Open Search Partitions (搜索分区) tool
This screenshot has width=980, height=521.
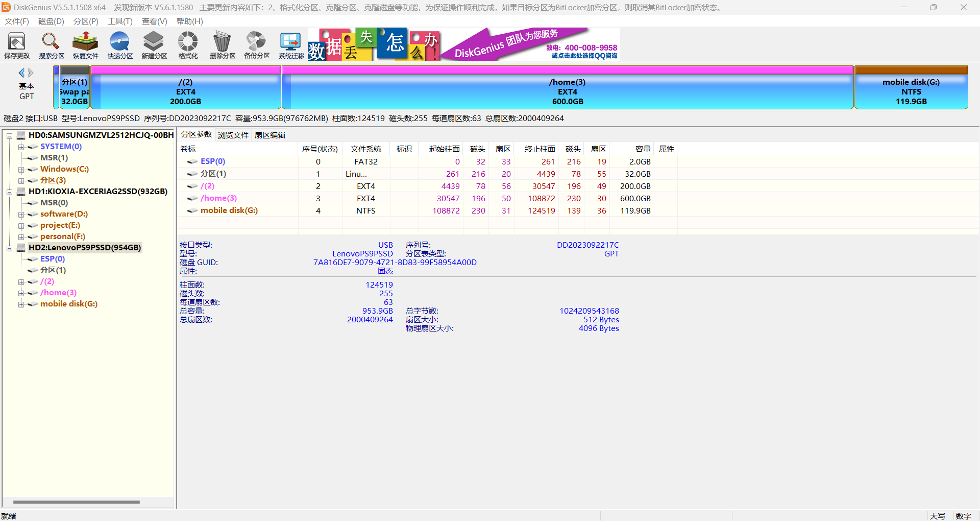pos(51,45)
